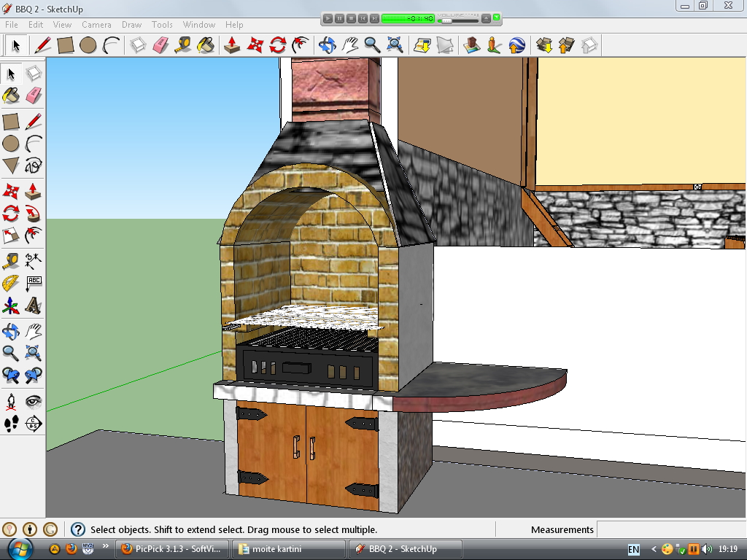Click the Paint Bucket tool in top toolbar
The image size is (747, 560).
coord(206,45)
